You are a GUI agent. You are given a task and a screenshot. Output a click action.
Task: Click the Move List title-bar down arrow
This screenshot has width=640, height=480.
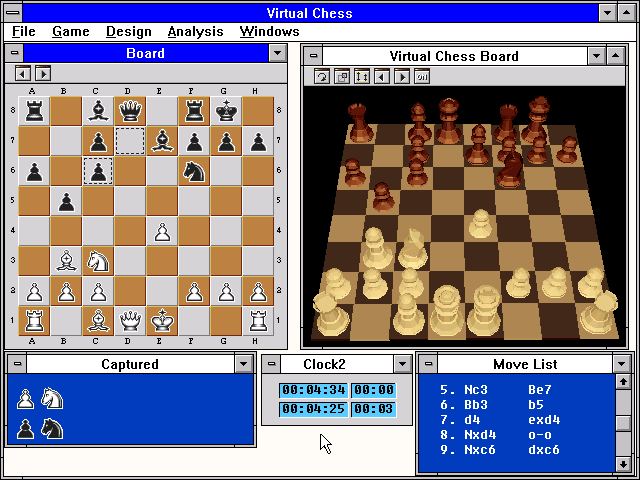point(622,364)
